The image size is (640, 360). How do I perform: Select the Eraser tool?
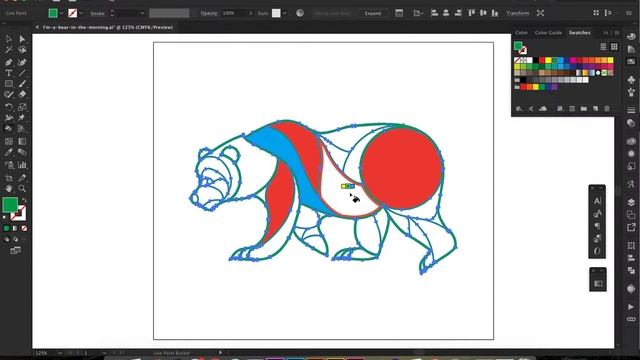[22, 94]
